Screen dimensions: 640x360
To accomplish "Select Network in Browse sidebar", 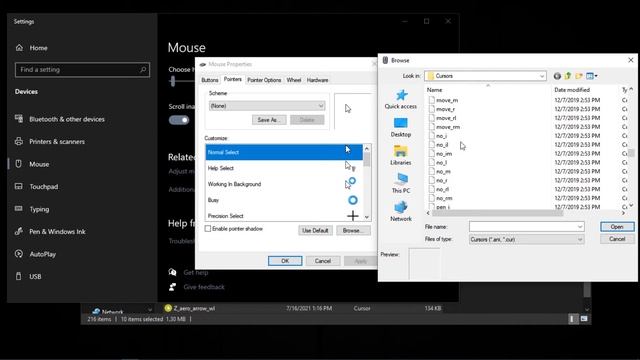I will point(401,211).
